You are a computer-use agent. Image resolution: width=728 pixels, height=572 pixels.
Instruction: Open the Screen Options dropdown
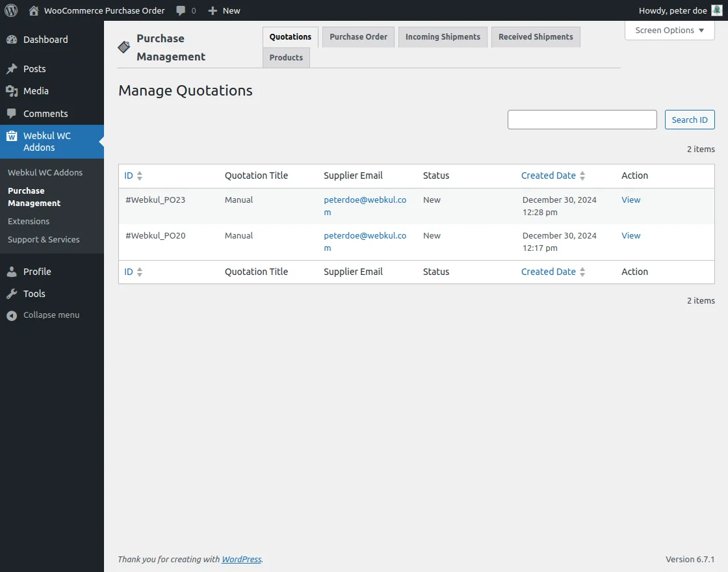point(669,30)
